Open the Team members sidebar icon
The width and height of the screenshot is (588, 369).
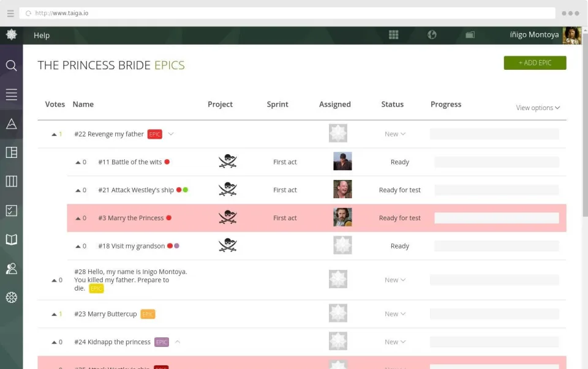point(11,269)
